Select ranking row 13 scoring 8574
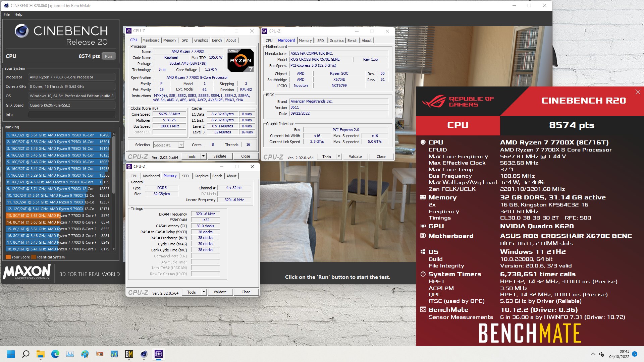 58,216
